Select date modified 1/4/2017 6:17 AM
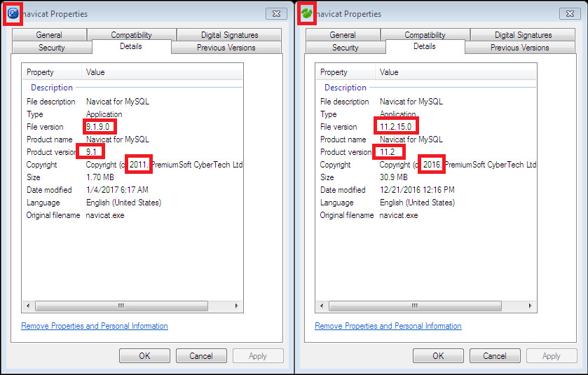The height and width of the screenshot is (375, 588). 117,190
